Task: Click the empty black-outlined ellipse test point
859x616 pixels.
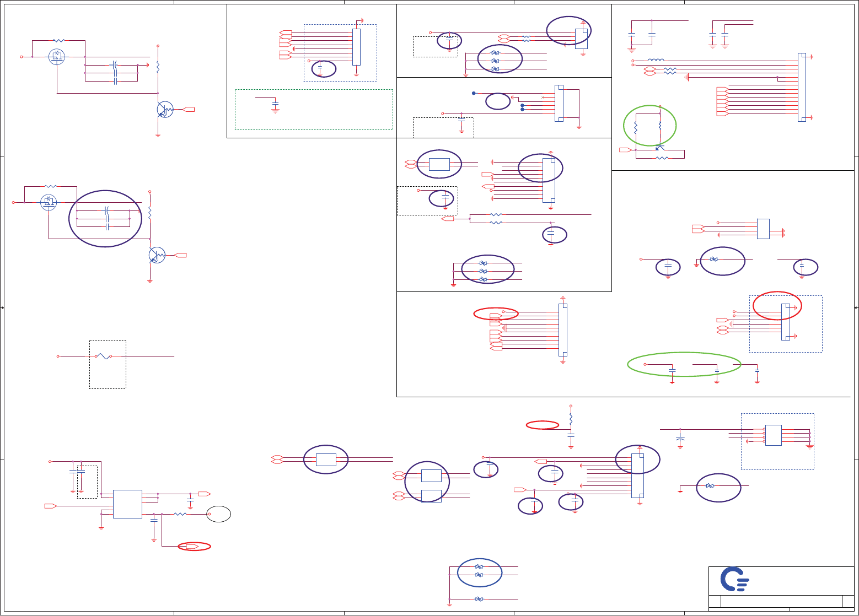Action: click(219, 514)
